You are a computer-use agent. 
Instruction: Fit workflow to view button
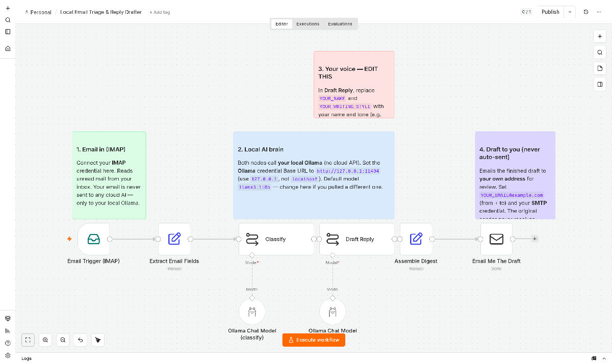tap(28, 340)
